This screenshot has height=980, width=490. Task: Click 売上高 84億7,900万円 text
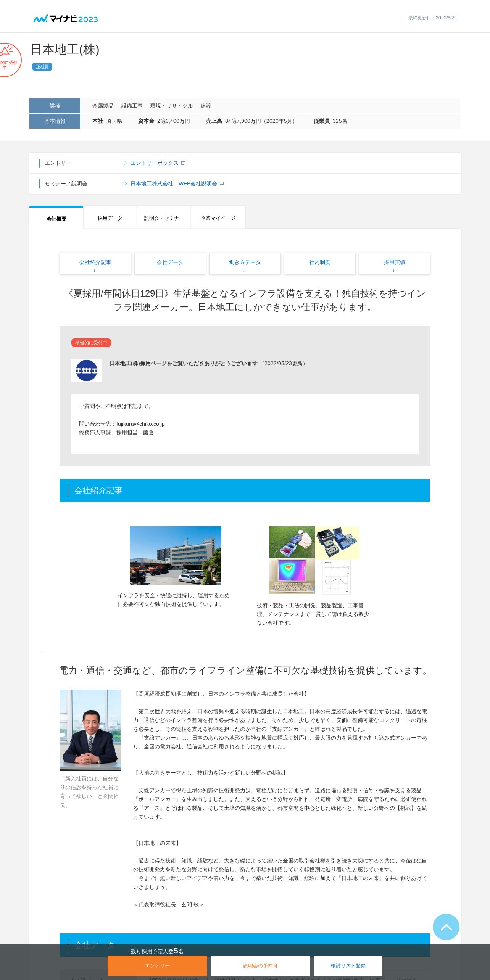click(x=251, y=121)
